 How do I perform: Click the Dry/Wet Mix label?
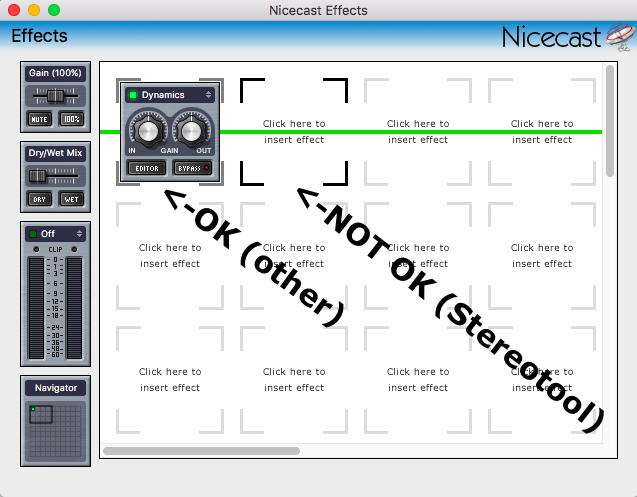pyautogui.click(x=55, y=153)
